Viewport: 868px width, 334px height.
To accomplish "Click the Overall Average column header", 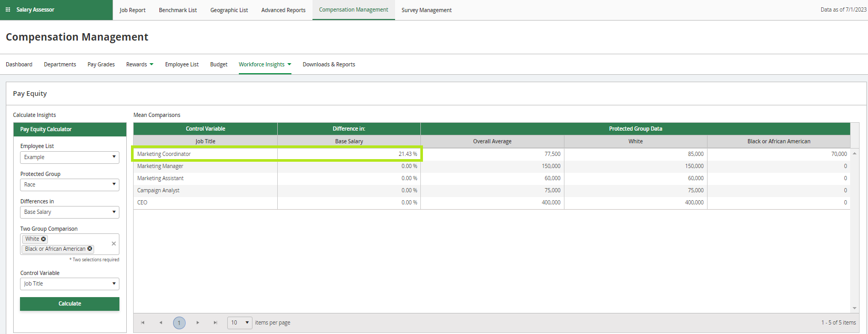I will pyautogui.click(x=492, y=141).
